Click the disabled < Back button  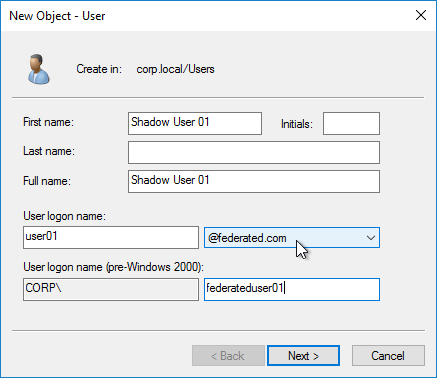(x=228, y=355)
